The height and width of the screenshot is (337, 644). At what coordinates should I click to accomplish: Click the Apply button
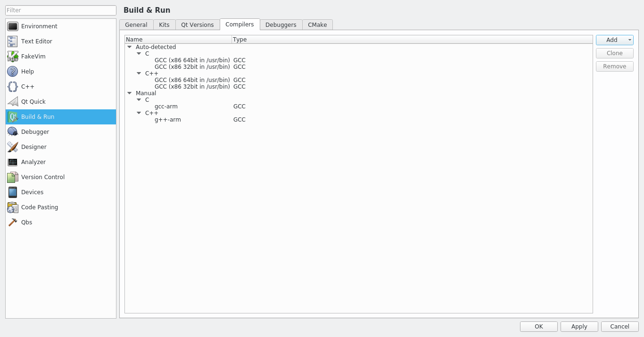(579, 327)
